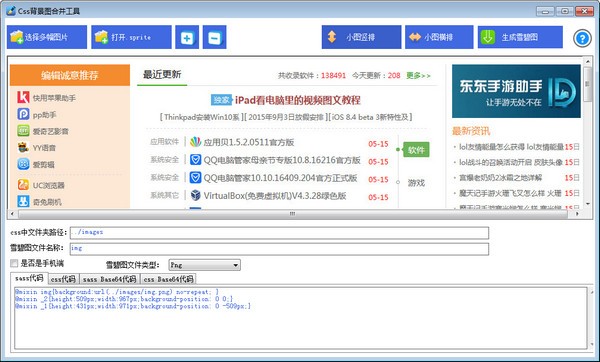Screen dimensions: 600x362
Task: Enable the 是否是手机端 checkbox
Action: pos(14,263)
